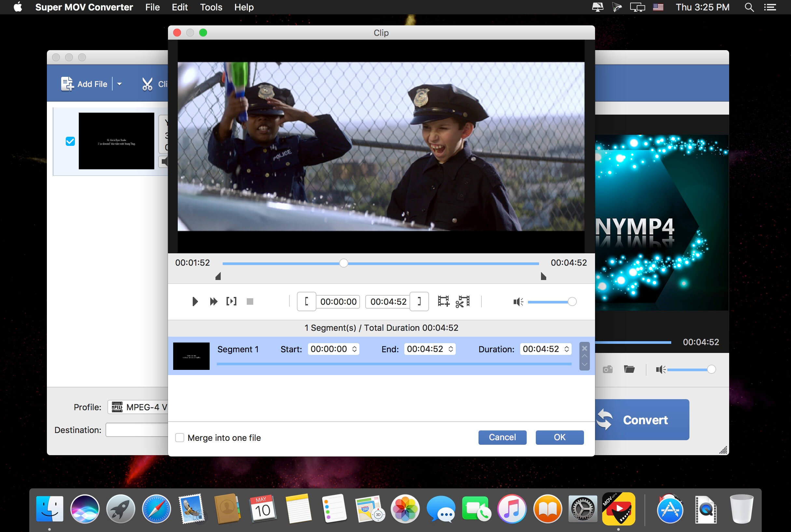Launch Siri from the Dock
This screenshot has height=532, width=791.
click(85, 509)
